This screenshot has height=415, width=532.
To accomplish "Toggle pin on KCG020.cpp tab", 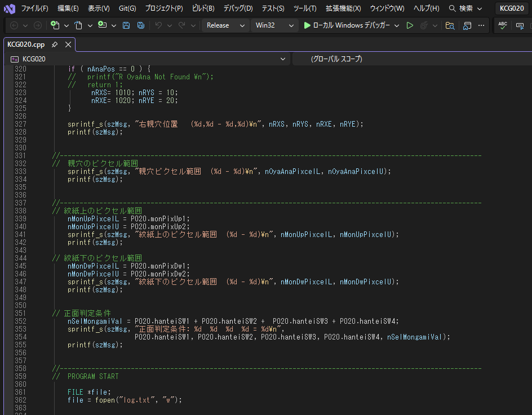I will tap(55, 44).
